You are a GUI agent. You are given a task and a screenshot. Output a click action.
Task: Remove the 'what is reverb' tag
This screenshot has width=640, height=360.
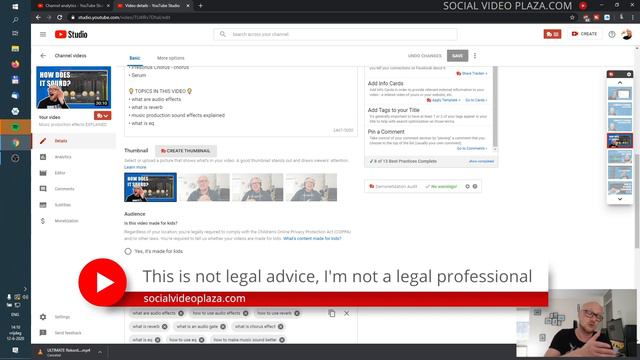click(x=164, y=327)
